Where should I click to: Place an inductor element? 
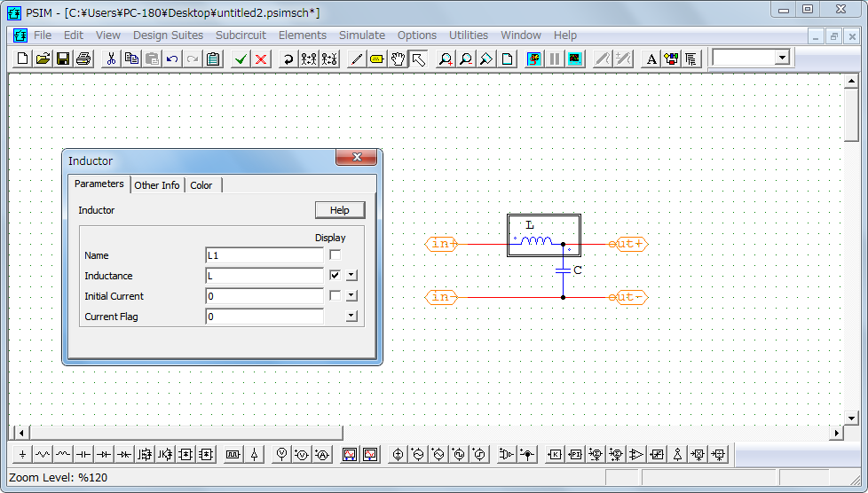[x=63, y=455]
